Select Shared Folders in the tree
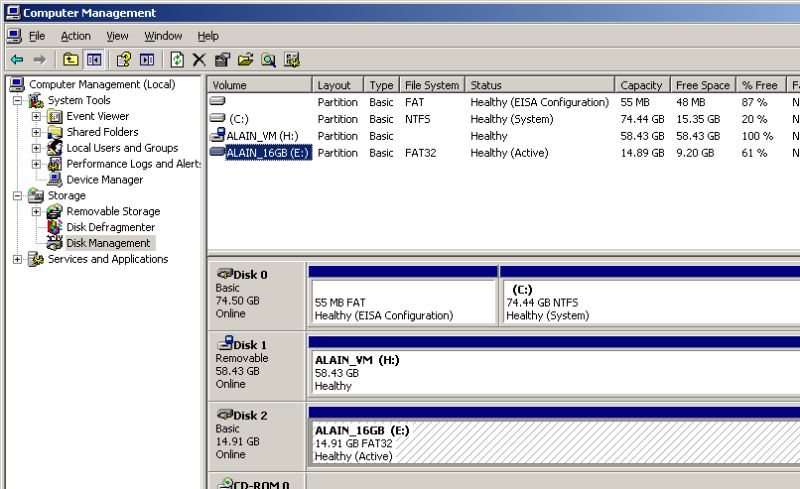The width and height of the screenshot is (800, 489). pos(103,132)
